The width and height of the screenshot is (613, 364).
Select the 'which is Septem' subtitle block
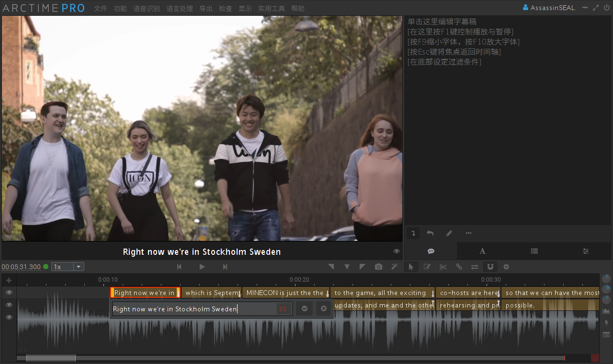click(x=211, y=293)
